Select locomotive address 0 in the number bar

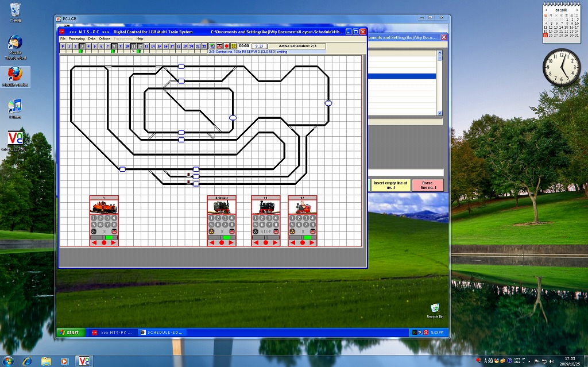point(63,46)
